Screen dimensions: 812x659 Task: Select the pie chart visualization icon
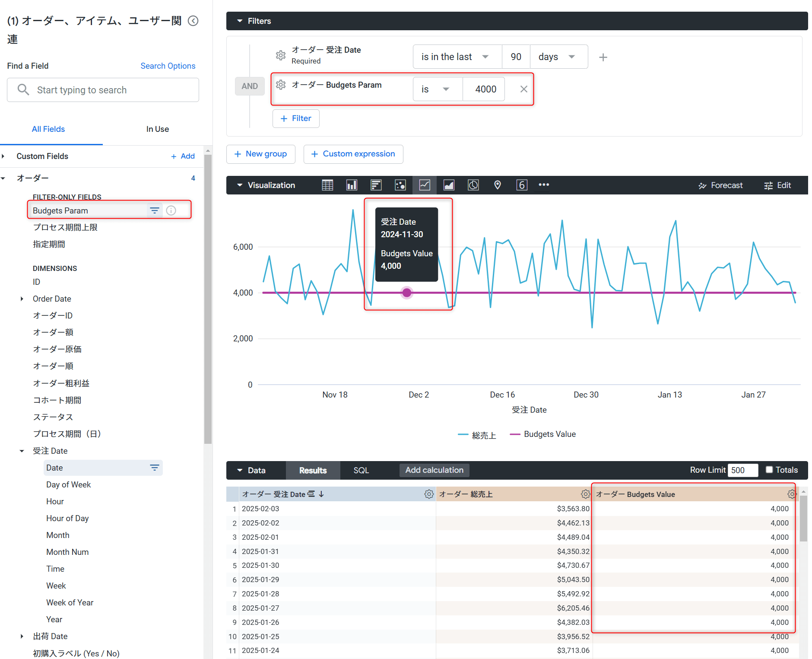pos(473,185)
